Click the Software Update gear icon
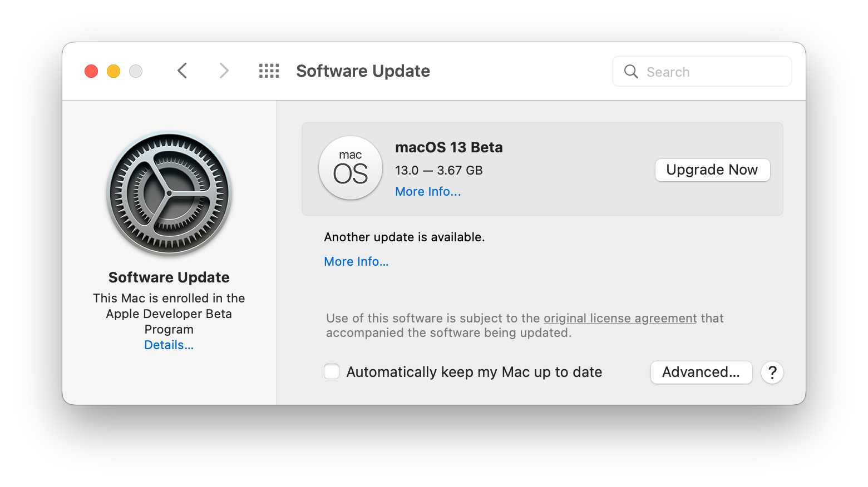Image resolution: width=868 pixels, height=487 pixels. tap(169, 194)
